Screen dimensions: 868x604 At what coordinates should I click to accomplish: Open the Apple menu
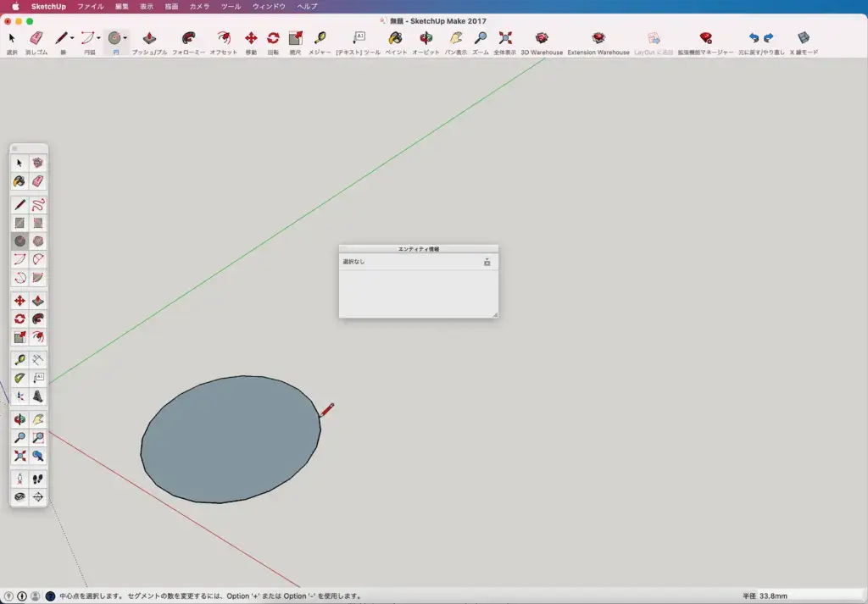[x=15, y=7]
